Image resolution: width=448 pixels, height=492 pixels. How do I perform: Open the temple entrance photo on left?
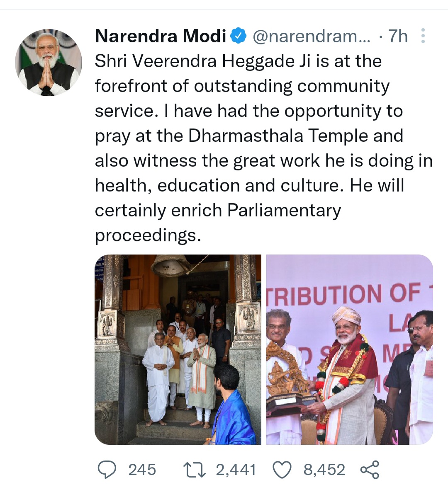pyautogui.click(x=178, y=349)
